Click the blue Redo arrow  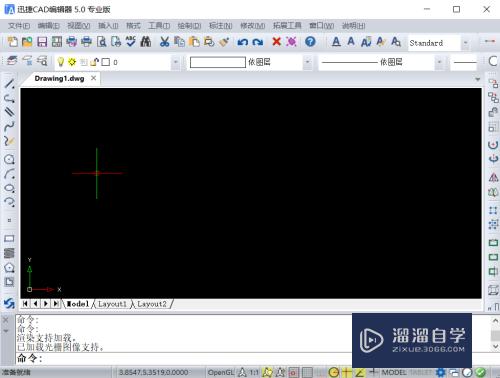[x=258, y=42]
